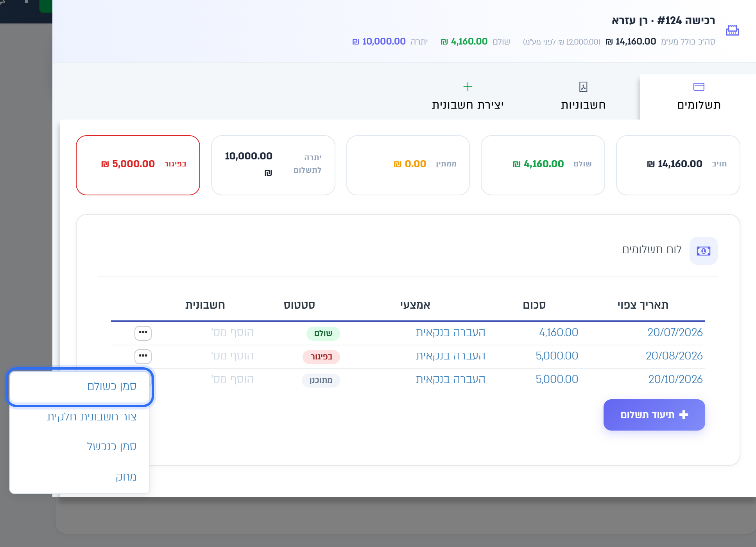The image size is (756, 547).
Task: Click the green plus icon above יצירת חשבונית
Action: 468,87
